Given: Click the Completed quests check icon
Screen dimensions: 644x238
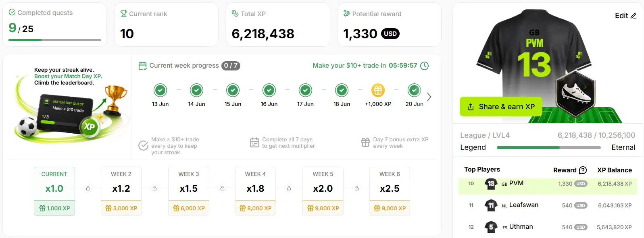Looking at the screenshot, I should (12, 12).
